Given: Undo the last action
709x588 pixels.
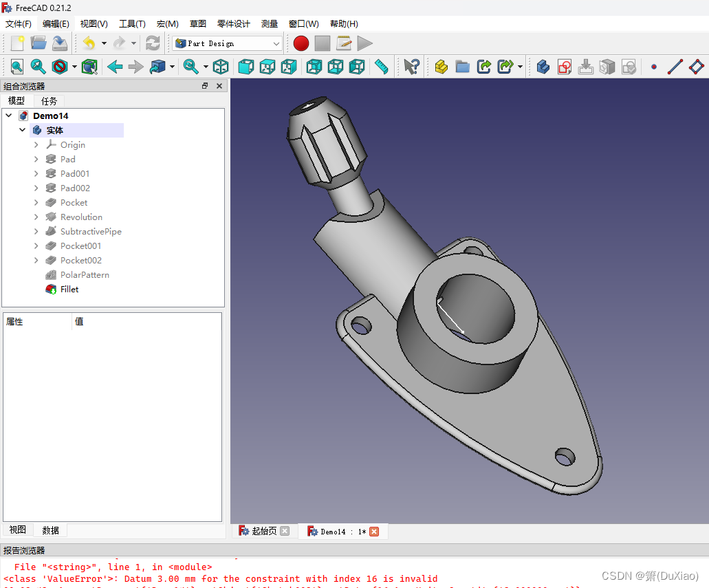Looking at the screenshot, I should pos(89,43).
